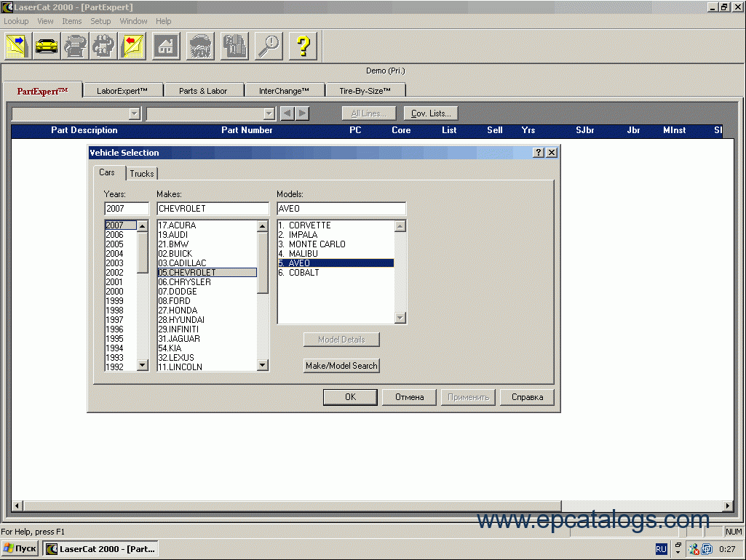Click the Make/Model Search button
The height and width of the screenshot is (560, 746).
click(341, 366)
